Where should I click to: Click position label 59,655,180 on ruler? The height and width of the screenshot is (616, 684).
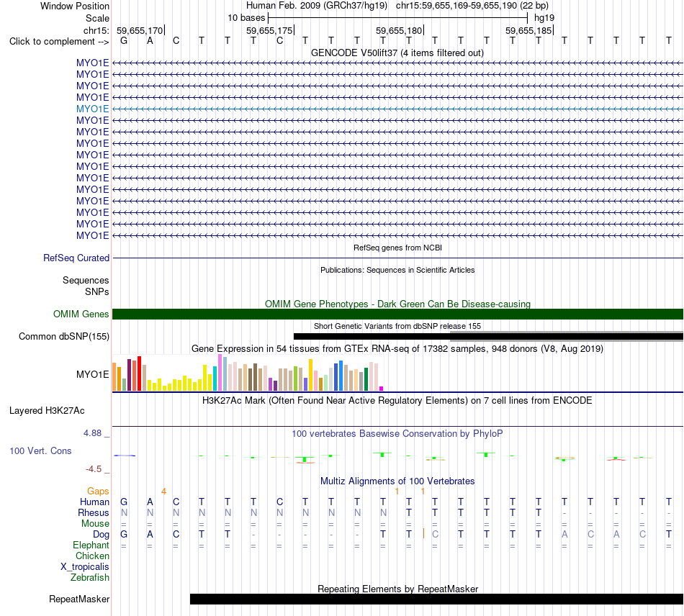click(x=399, y=30)
